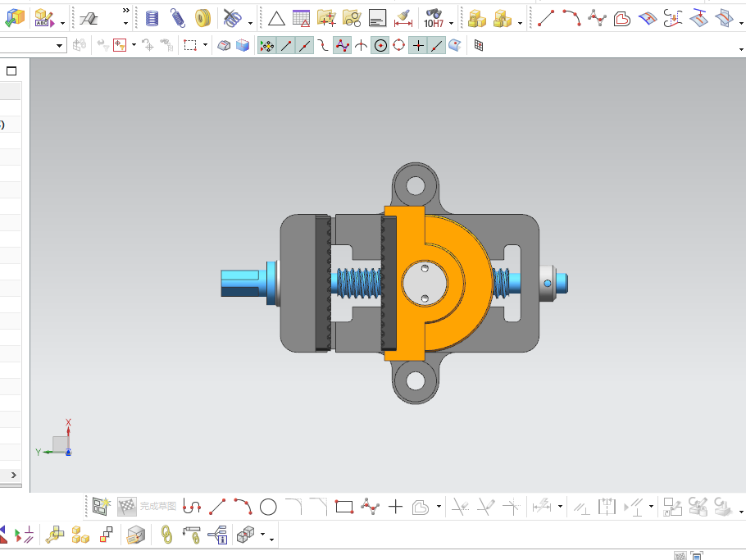Image resolution: width=746 pixels, height=560 pixels.
Task: Open the selection filter combo box
Action: pyautogui.click(x=32, y=46)
